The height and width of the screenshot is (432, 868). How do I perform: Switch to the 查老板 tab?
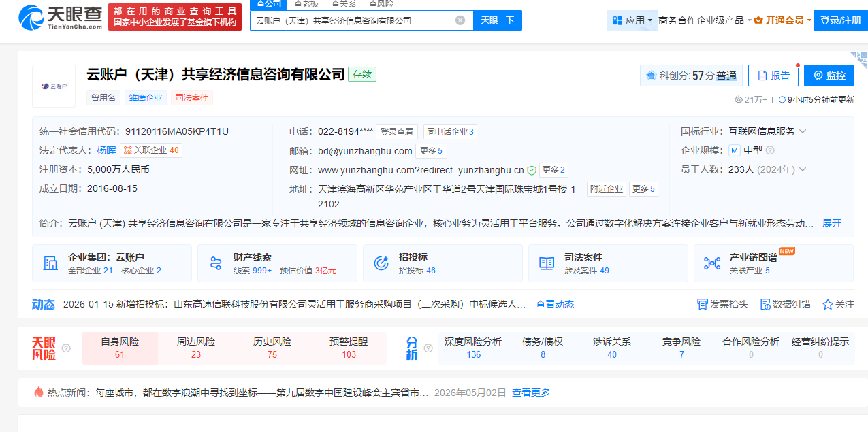(x=306, y=4)
